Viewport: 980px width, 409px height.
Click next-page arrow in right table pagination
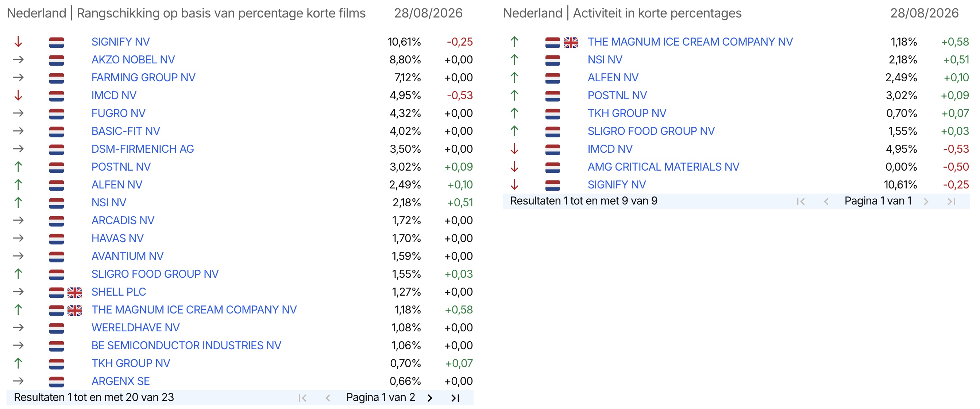tap(926, 202)
